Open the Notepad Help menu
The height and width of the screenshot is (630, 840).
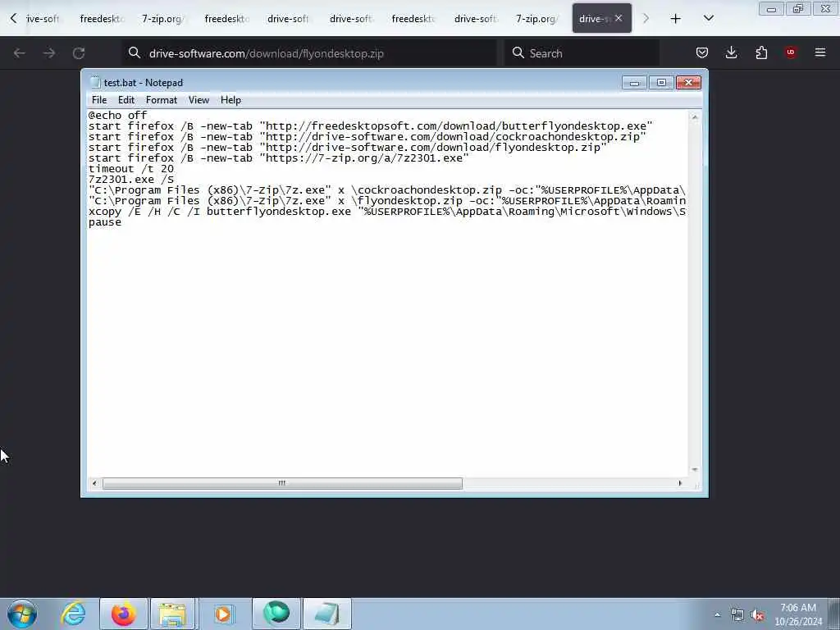tap(231, 100)
